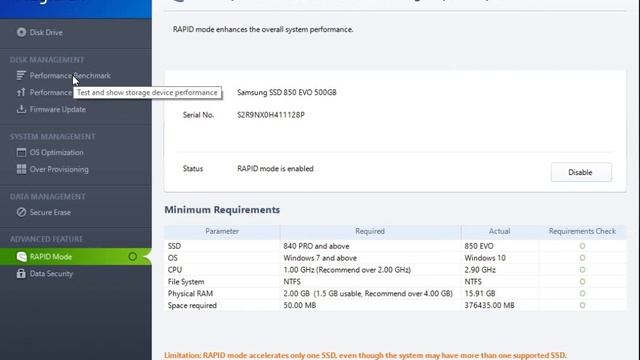The width and height of the screenshot is (640, 360).
Task: Click the Data Security lock icon
Action: point(21,273)
